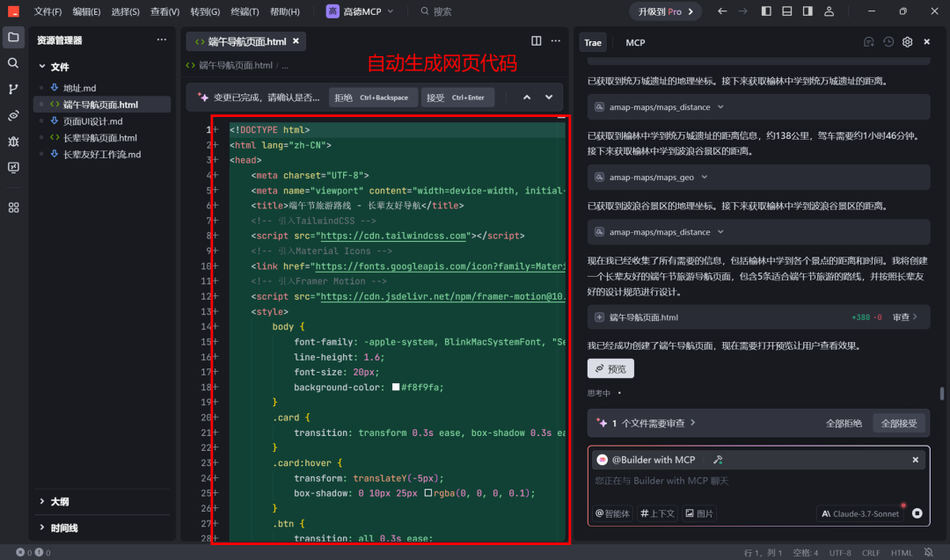Open the Source Control branch icon

13,89
